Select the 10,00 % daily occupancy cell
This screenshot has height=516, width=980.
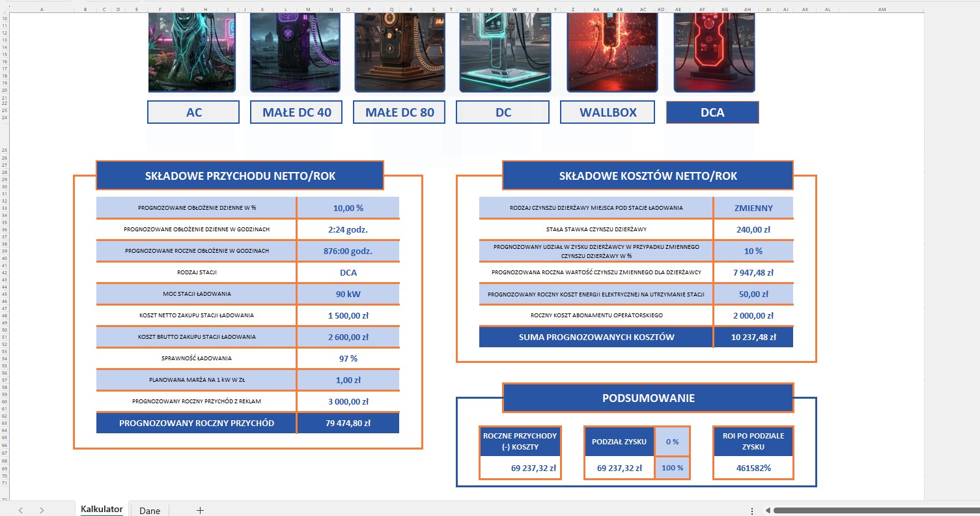click(x=348, y=208)
